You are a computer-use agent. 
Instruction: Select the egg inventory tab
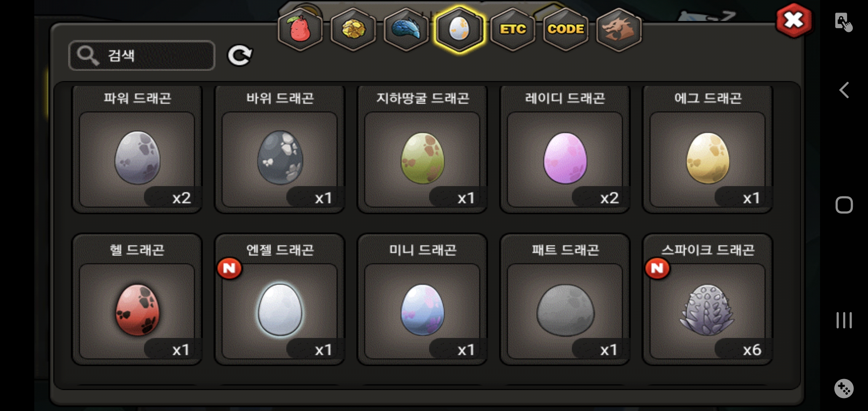click(x=460, y=29)
